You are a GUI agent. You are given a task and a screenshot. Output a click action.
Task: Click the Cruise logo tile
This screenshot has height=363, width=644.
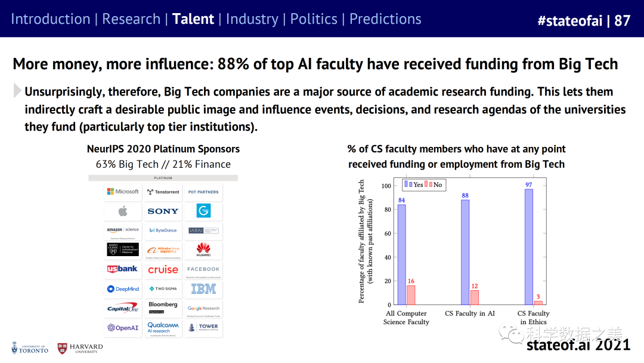click(x=163, y=269)
